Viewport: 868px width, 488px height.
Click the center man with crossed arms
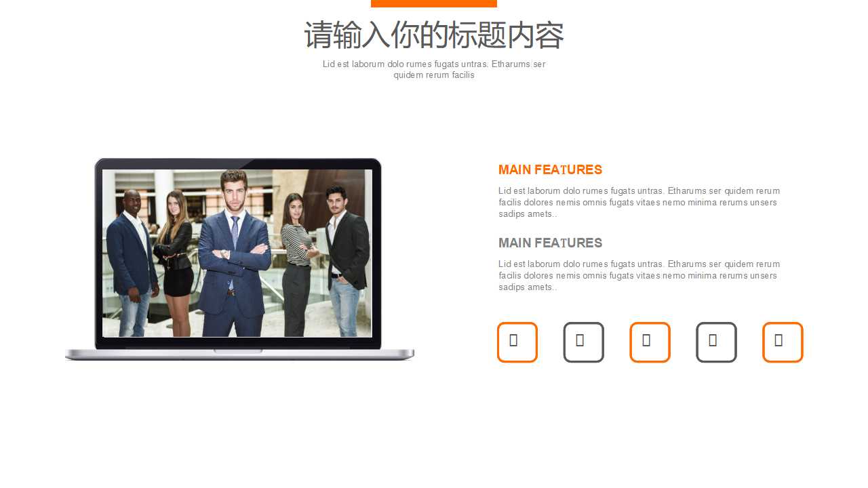(234, 258)
